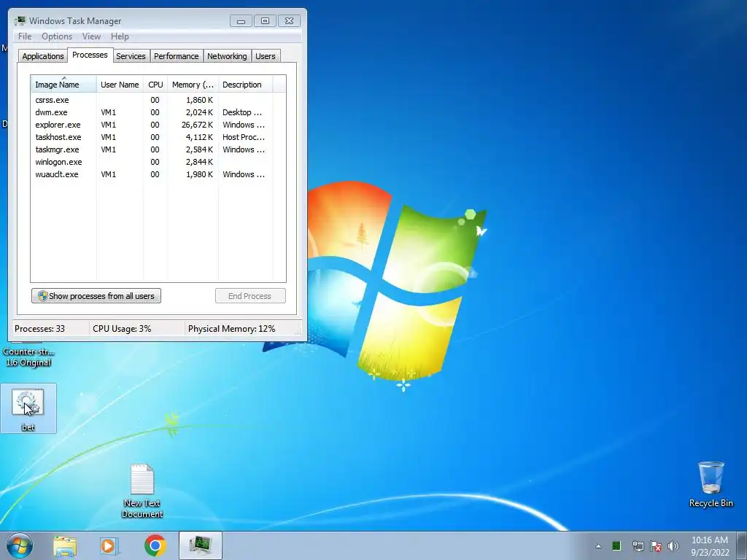Click the Task Manager title bar icon
The image size is (747, 560).
[20, 20]
